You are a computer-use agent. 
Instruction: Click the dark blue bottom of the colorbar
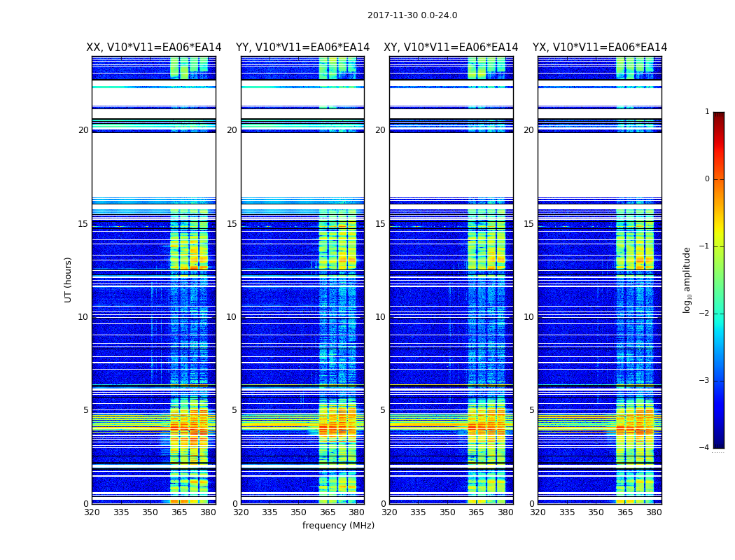(x=719, y=444)
